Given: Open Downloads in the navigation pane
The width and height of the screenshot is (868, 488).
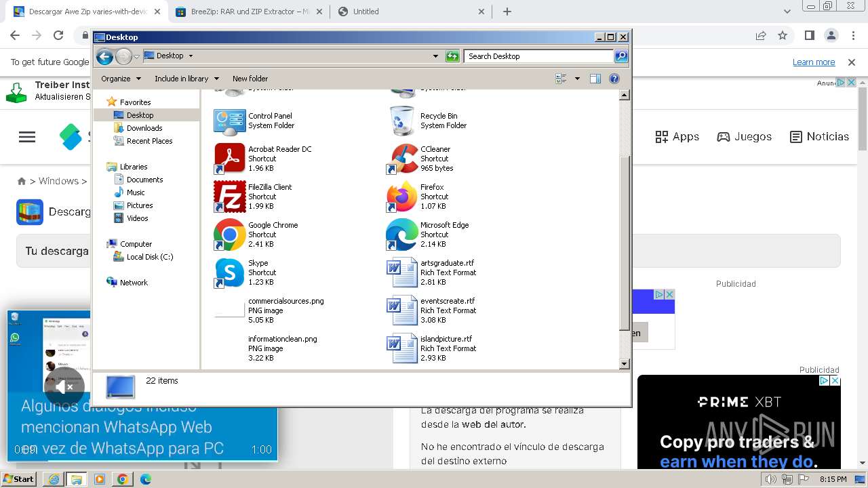Looking at the screenshot, I should 144,128.
